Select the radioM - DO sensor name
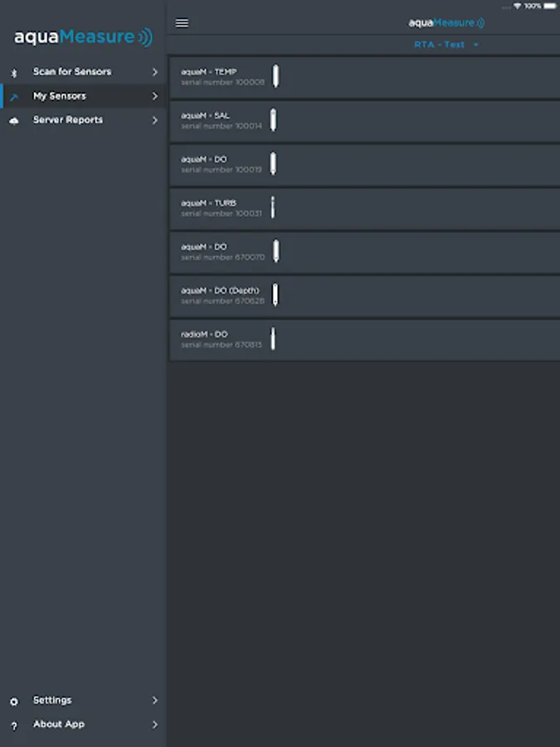The width and height of the screenshot is (560, 747). point(204,334)
